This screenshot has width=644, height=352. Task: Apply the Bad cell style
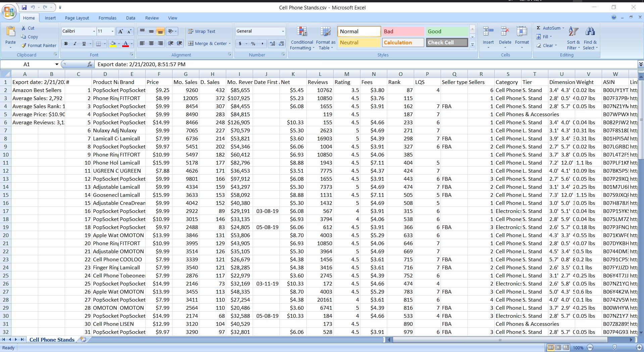(x=403, y=31)
